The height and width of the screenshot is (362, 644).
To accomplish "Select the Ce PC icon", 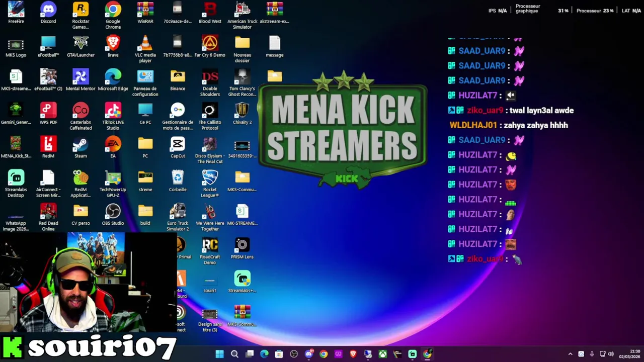I will coord(145,114).
